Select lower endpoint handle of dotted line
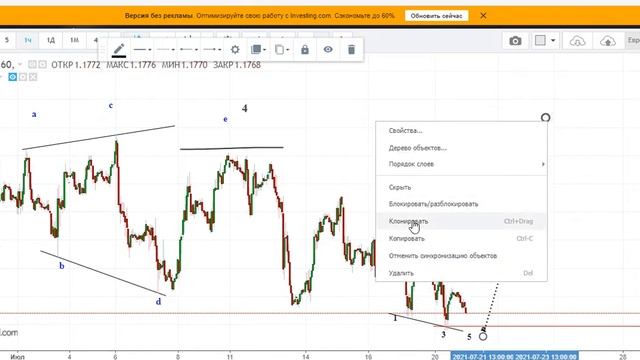The width and height of the screenshot is (640, 360). pos(483,336)
